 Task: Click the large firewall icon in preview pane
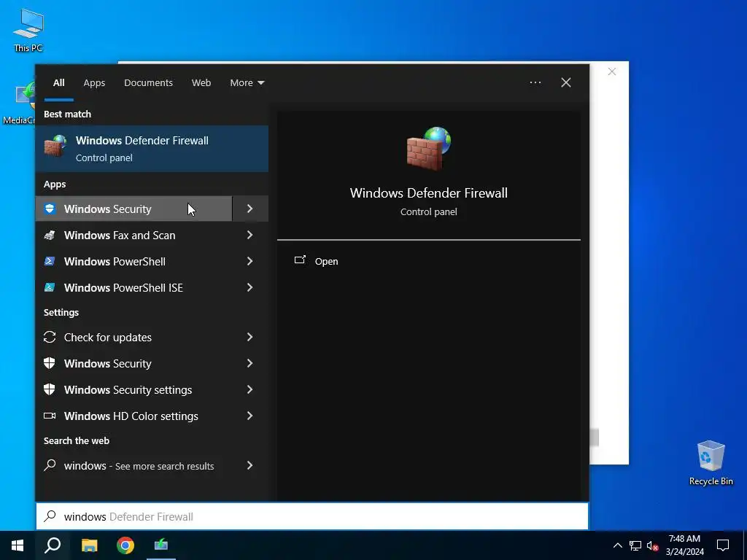(428, 149)
